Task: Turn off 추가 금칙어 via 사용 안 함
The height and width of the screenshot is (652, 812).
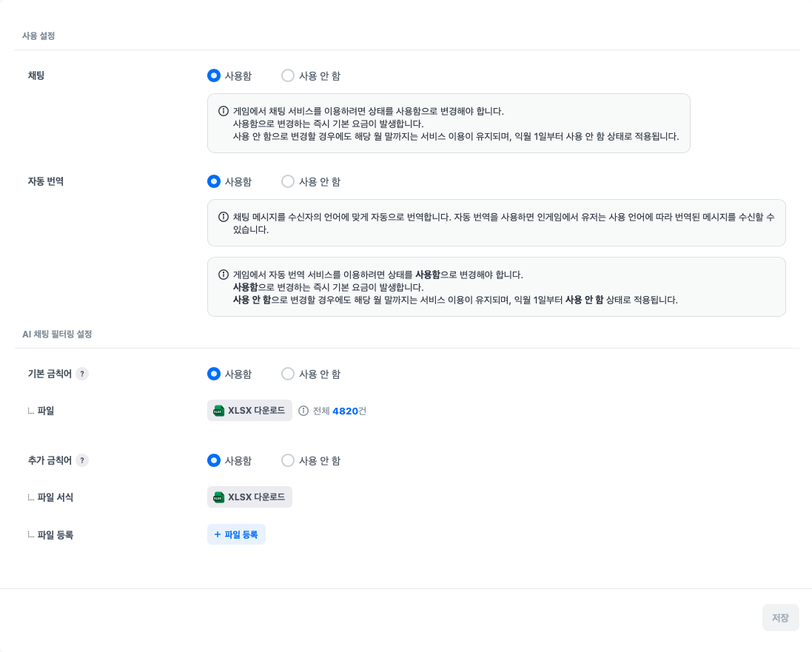Action: click(288, 460)
